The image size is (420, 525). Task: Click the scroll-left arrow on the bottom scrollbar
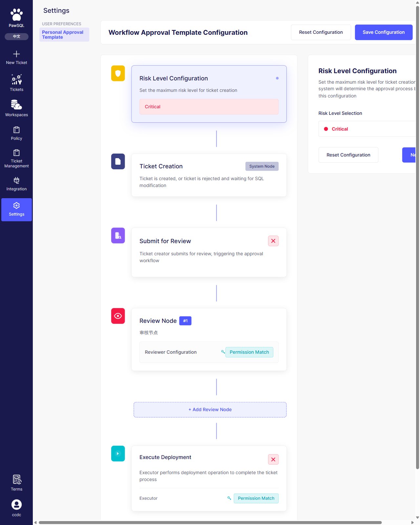point(35,522)
